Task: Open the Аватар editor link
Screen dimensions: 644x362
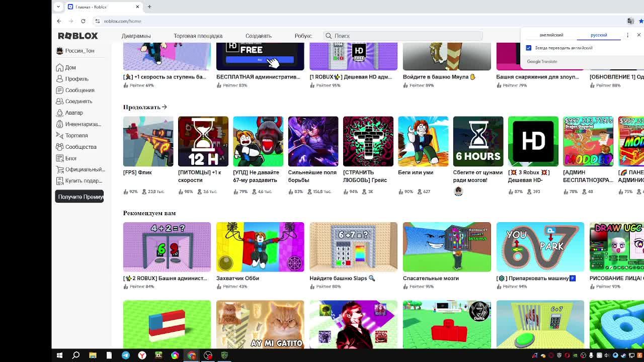Action: click(74, 113)
